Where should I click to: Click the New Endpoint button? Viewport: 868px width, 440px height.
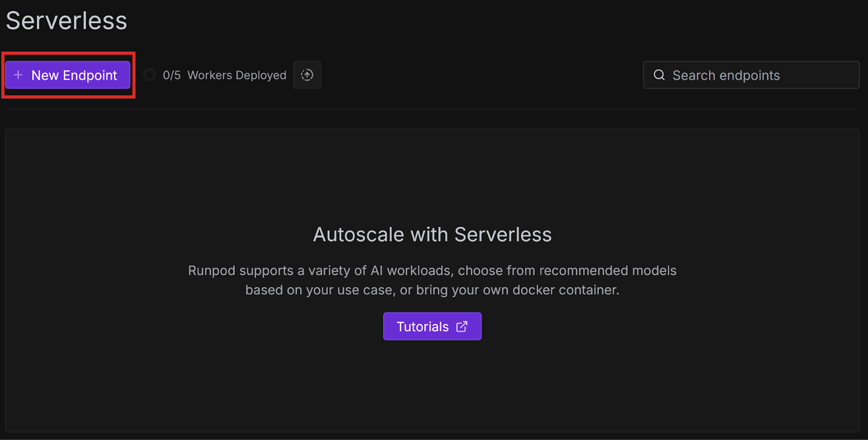(x=68, y=75)
